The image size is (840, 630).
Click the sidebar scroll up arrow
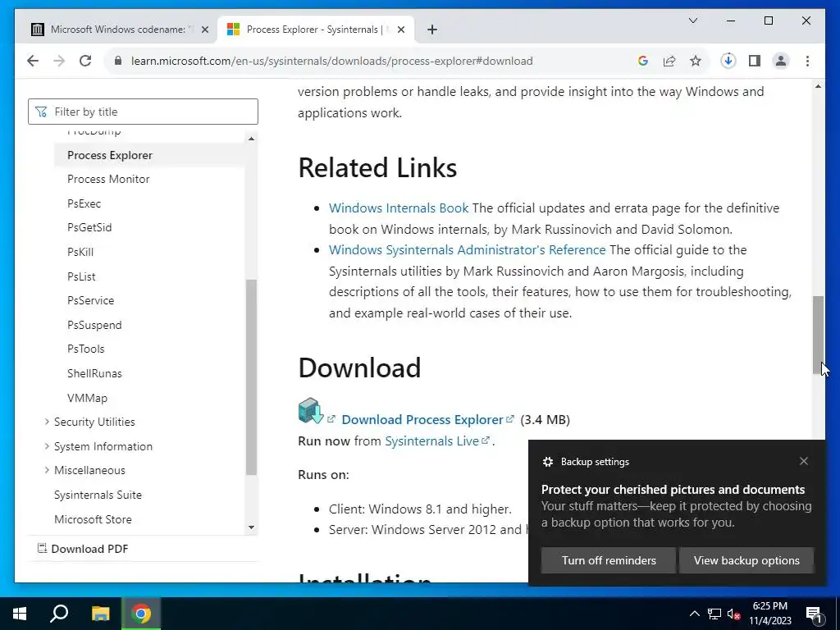pos(251,139)
